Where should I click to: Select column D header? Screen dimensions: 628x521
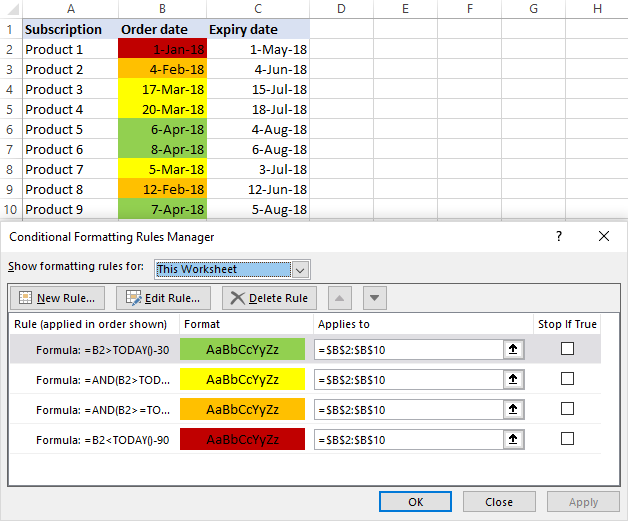pyautogui.click(x=341, y=9)
